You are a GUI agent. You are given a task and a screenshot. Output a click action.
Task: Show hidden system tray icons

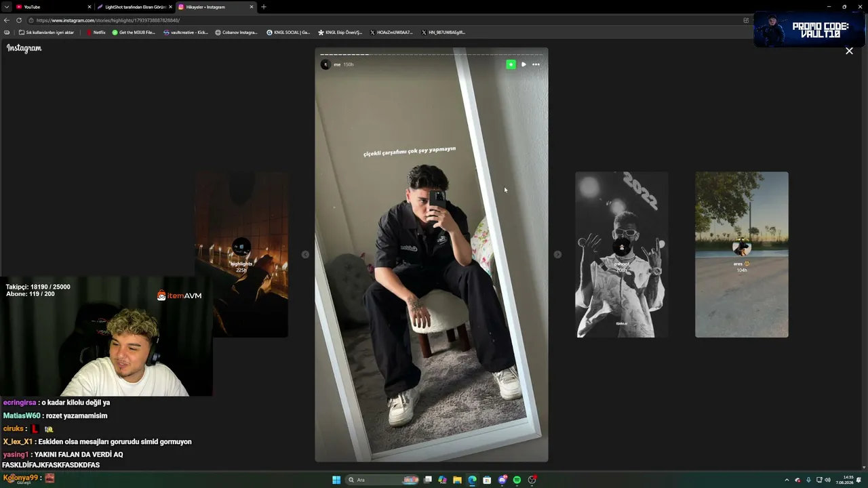point(787,480)
